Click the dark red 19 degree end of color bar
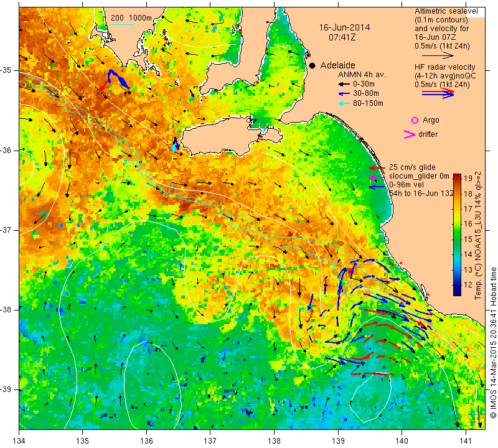This screenshot has width=498, height=448. point(457,176)
